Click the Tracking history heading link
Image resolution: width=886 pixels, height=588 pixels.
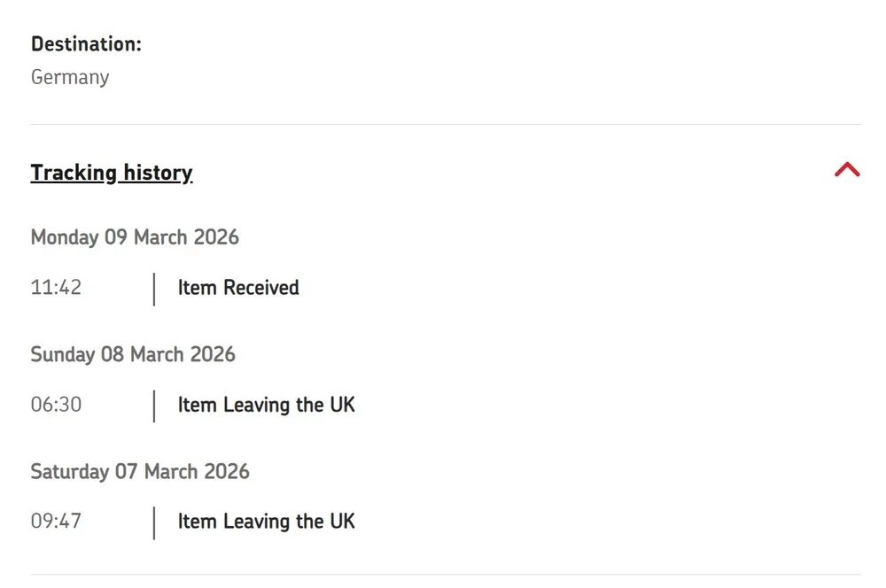click(112, 173)
